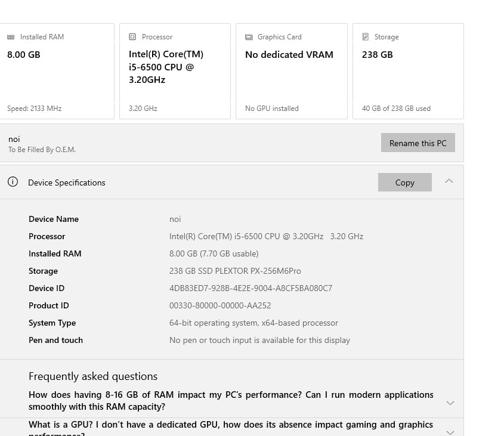Click the Processor chip icon
The height and width of the screenshot is (436, 504).
pos(132,37)
